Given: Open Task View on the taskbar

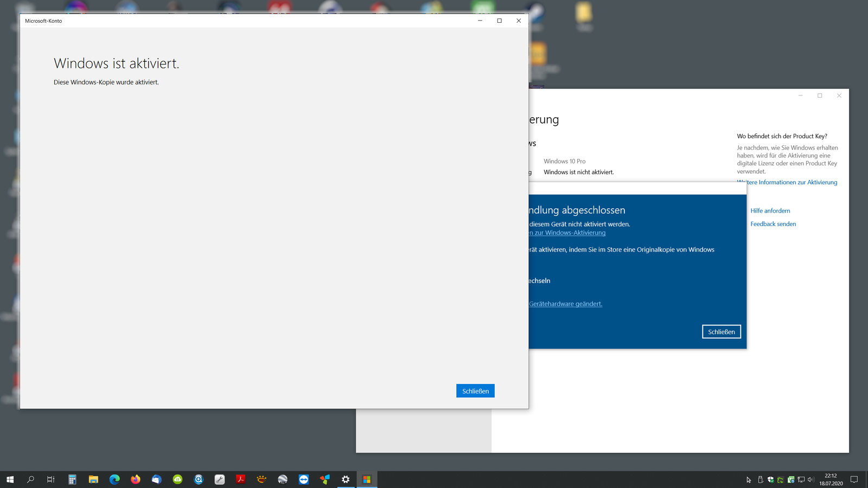Looking at the screenshot, I should (51, 479).
